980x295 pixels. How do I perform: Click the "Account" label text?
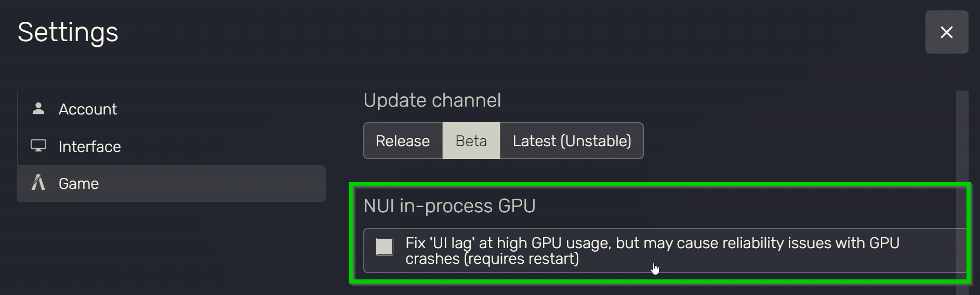coord(88,109)
